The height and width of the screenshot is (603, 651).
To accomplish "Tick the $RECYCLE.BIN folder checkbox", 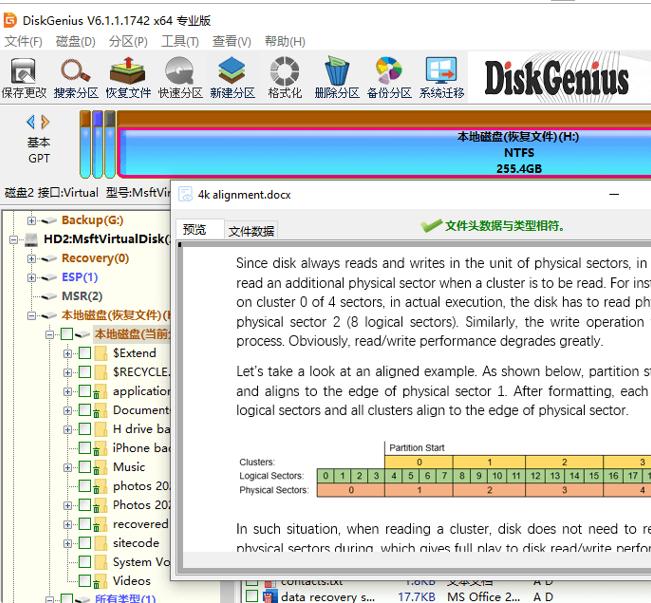I will (x=85, y=372).
